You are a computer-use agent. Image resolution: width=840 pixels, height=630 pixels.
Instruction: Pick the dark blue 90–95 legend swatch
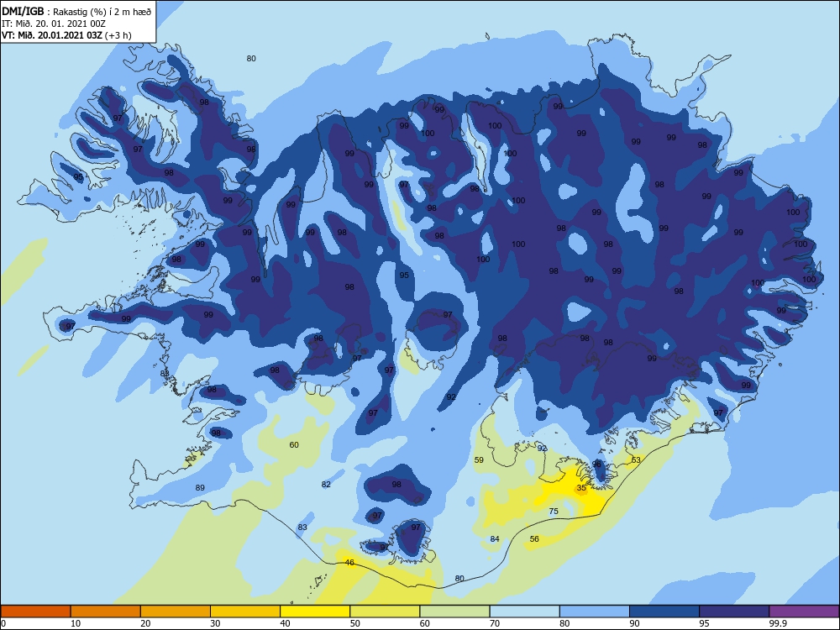coord(664,612)
